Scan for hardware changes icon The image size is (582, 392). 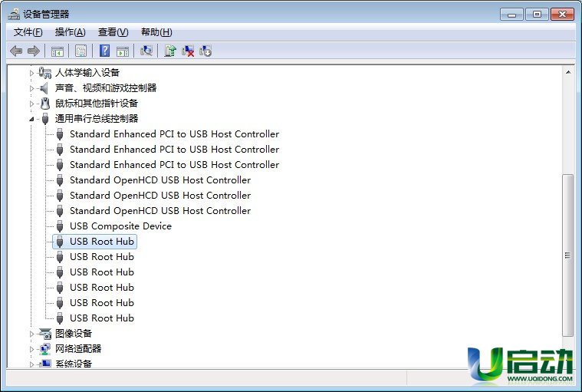tap(146, 51)
